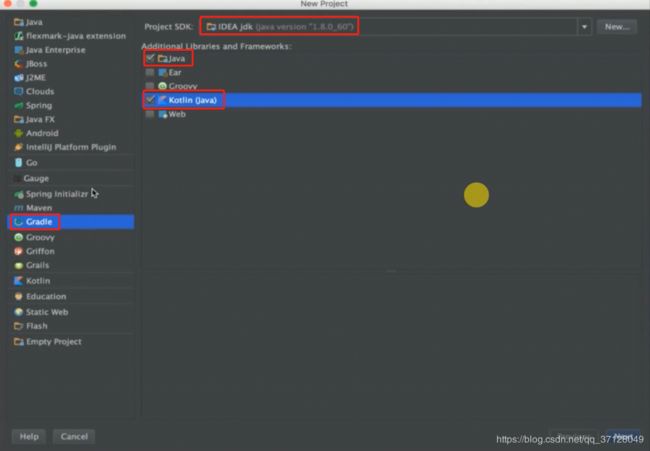650x451 pixels.
Task: Click the Android robot icon
Action: click(x=19, y=133)
